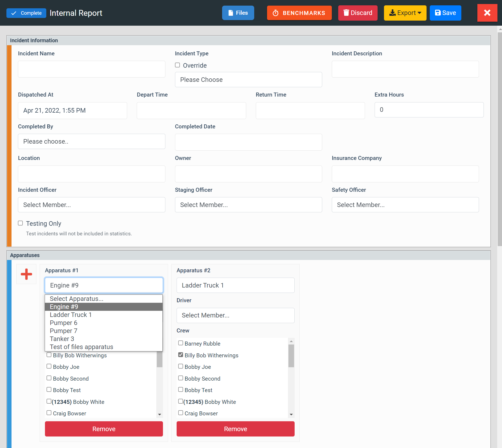Open the Completed By dropdown
The width and height of the screenshot is (502, 448).
point(92,141)
